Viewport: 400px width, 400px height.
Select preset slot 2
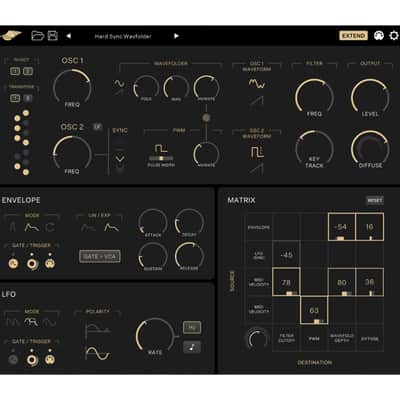pos(28,71)
